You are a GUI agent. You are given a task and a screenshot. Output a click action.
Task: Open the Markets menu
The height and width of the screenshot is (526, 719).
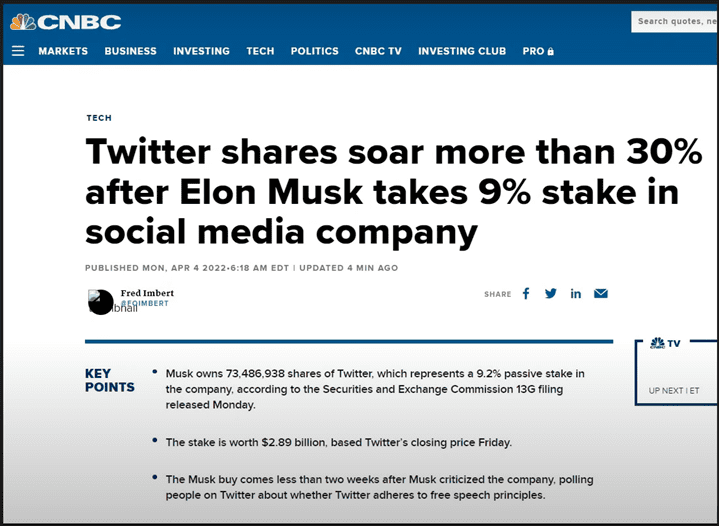(63, 51)
